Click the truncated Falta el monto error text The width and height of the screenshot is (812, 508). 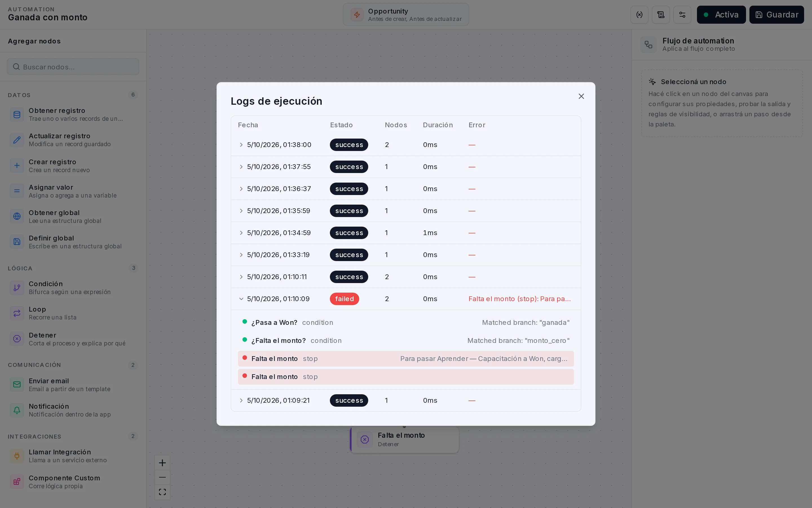519,299
